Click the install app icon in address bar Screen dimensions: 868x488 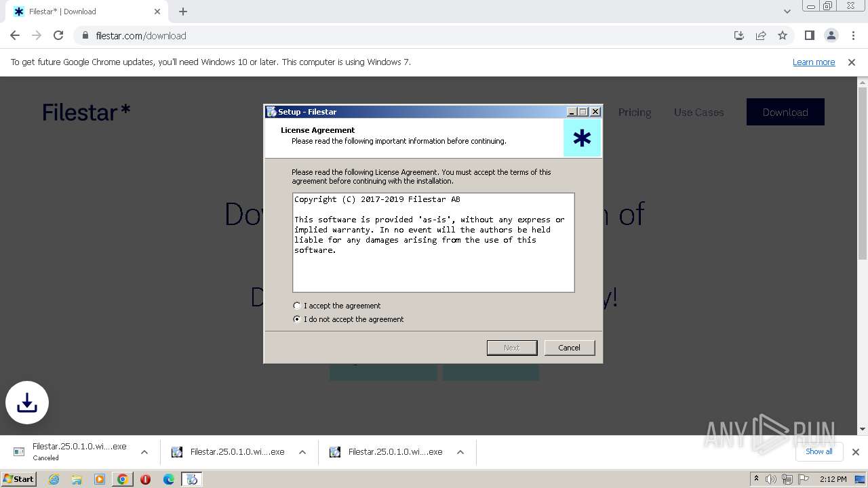[739, 35]
